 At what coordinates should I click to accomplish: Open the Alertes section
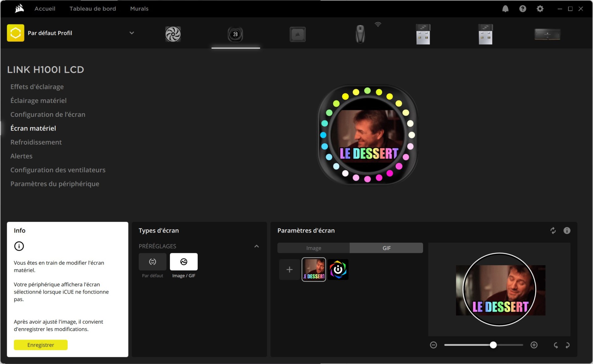pos(21,156)
